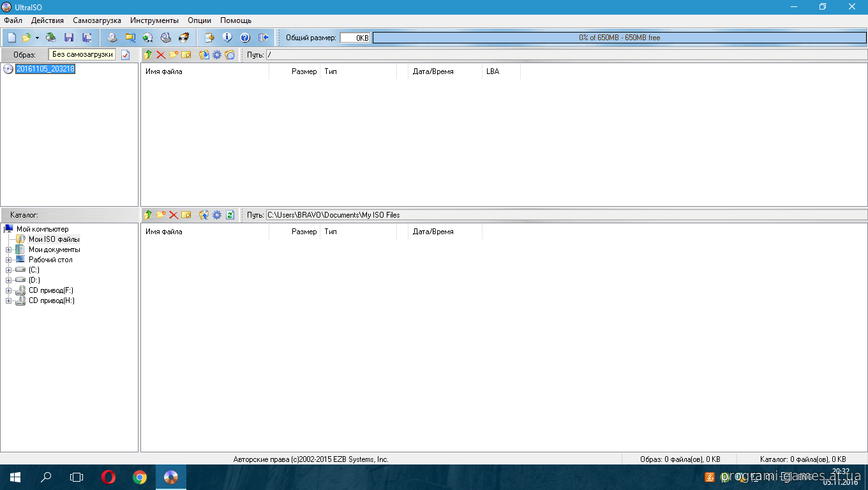Open the Действия menu

pyautogui.click(x=47, y=20)
